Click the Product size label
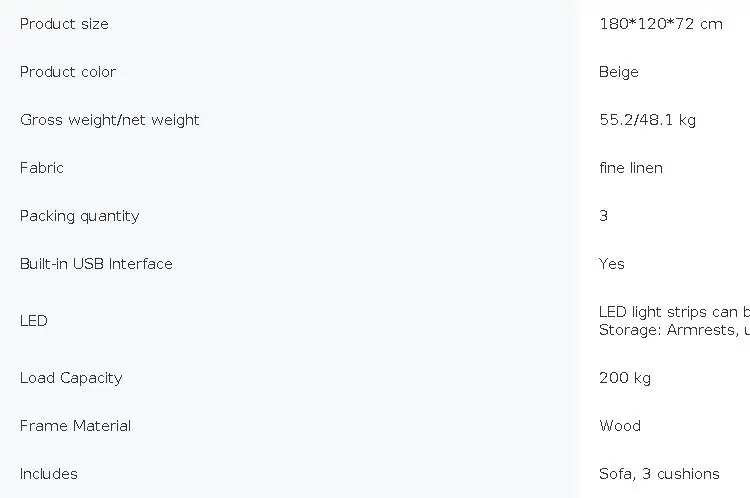750x498 pixels. 64,24
